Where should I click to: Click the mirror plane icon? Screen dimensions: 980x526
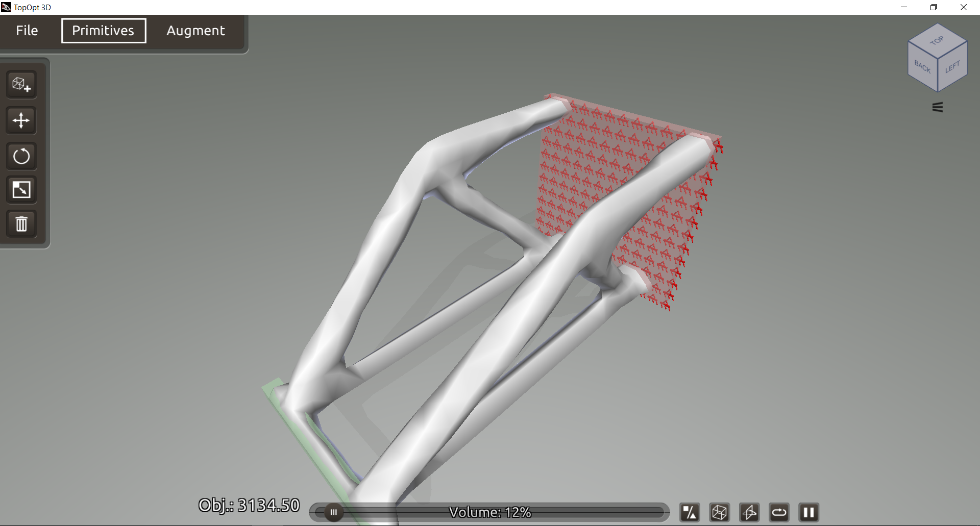750,512
